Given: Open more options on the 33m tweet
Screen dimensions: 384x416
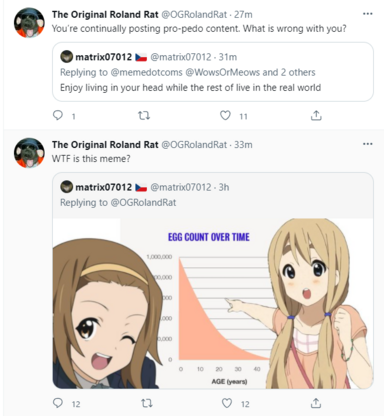Looking at the screenshot, I should (367, 144).
